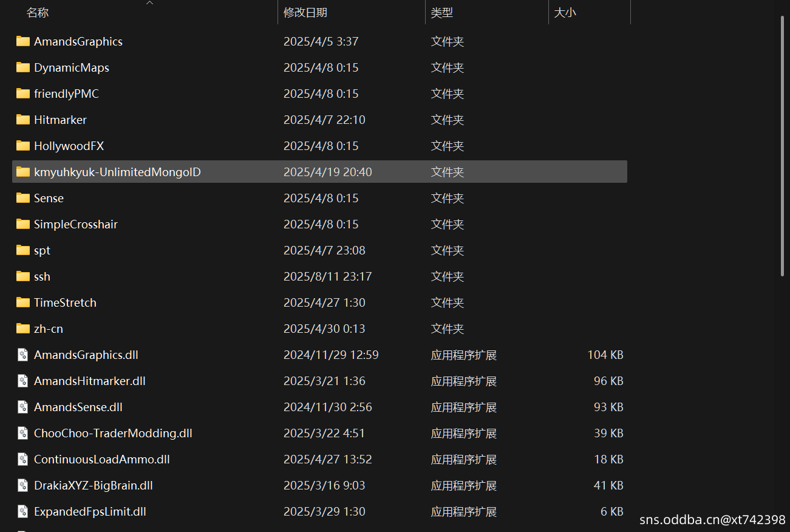Select the ssh folder name

coord(42,276)
